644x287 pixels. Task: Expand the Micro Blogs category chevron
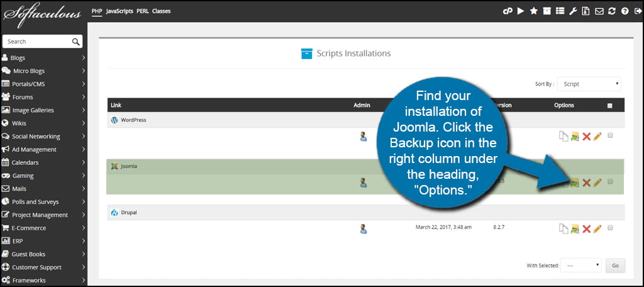click(x=84, y=70)
